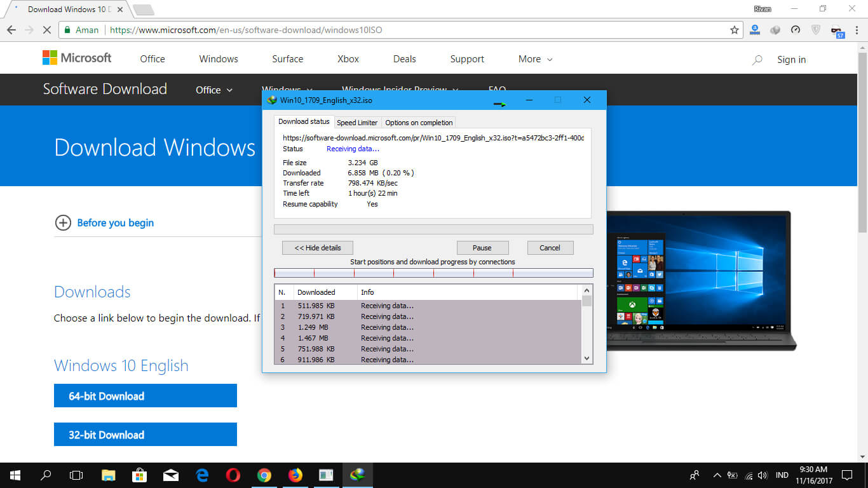Open the Windows Start menu
Image resolution: width=868 pixels, height=488 pixels.
point(15,475)
